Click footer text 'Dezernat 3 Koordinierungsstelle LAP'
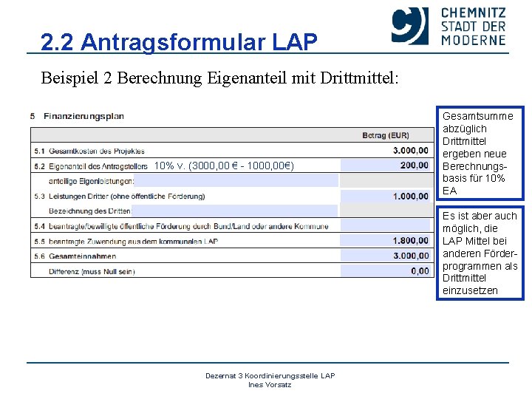 270,375
